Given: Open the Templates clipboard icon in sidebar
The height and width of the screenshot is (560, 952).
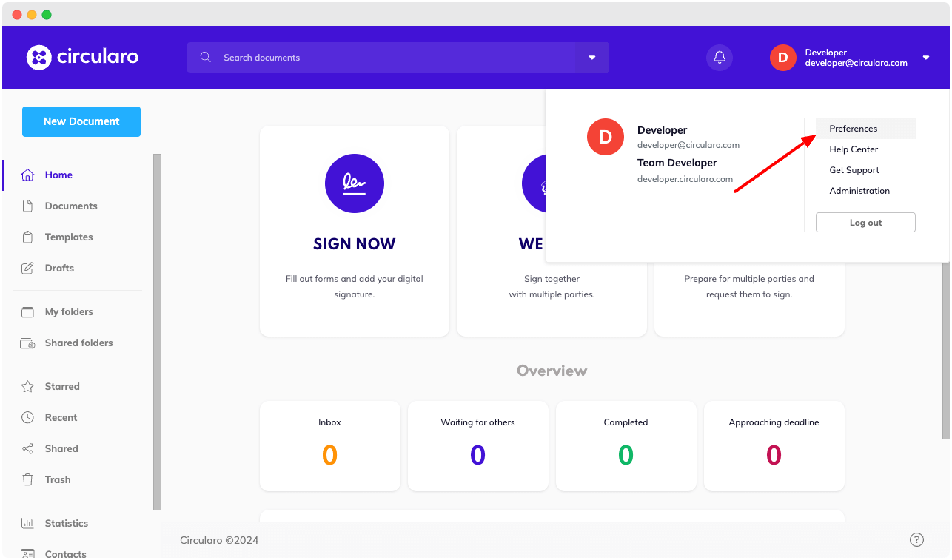Looking at the screenshot, I should click(x=27, y=237).
